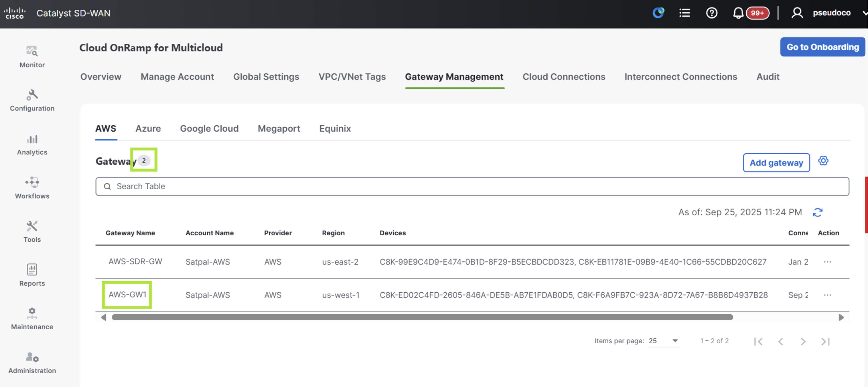Viewport: 868px width, 387px height.
Task: Click the Devices column header
Action: click(x=392, y=233)
